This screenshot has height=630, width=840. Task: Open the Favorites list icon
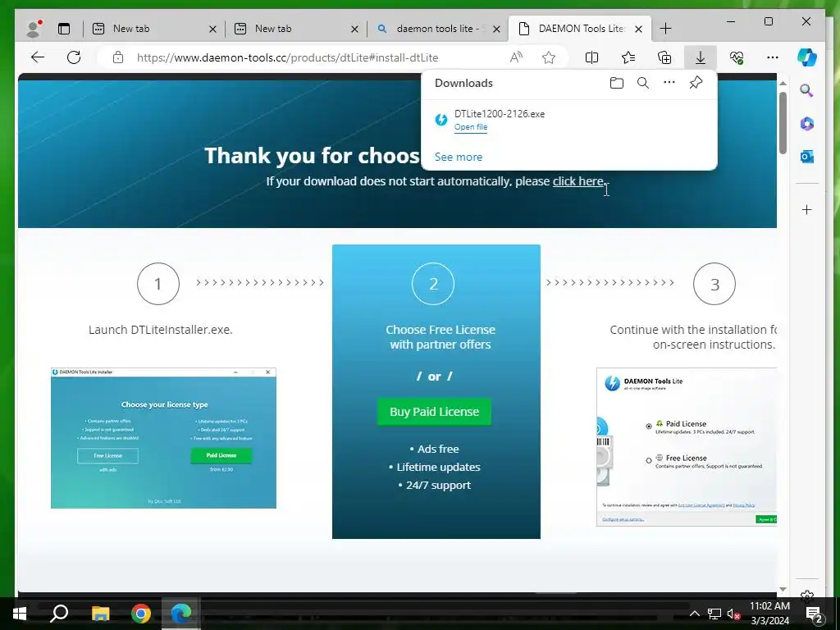(628, 57)
